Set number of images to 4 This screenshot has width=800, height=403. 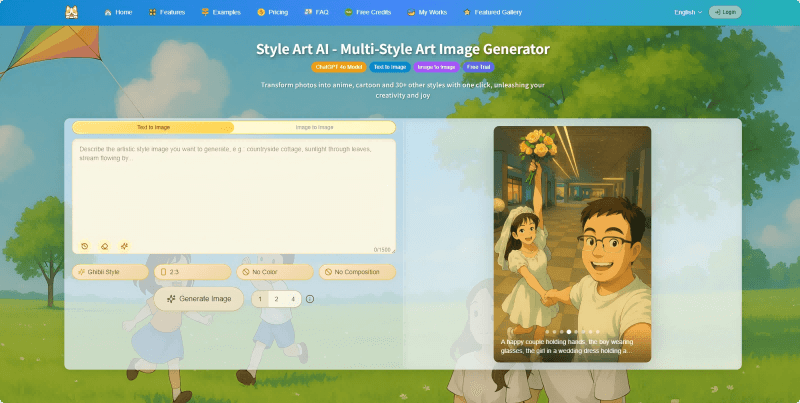(293, 299)
